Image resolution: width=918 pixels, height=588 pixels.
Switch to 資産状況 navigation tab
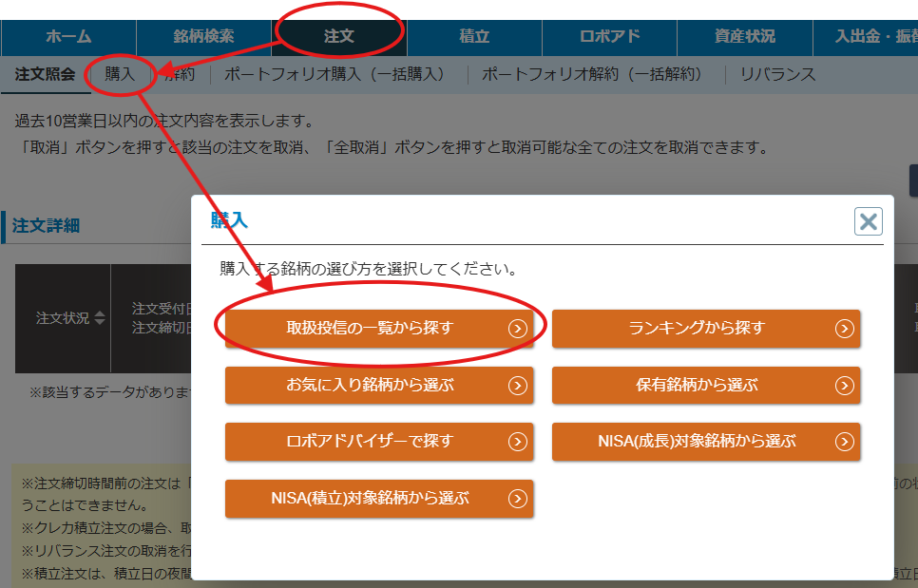(744, 37)
